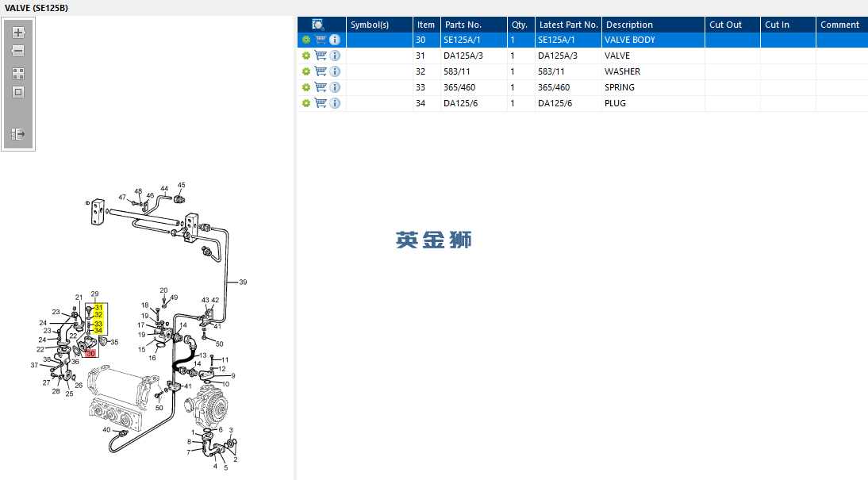Click red callout 30 in diagram

(x=90, y=353)
